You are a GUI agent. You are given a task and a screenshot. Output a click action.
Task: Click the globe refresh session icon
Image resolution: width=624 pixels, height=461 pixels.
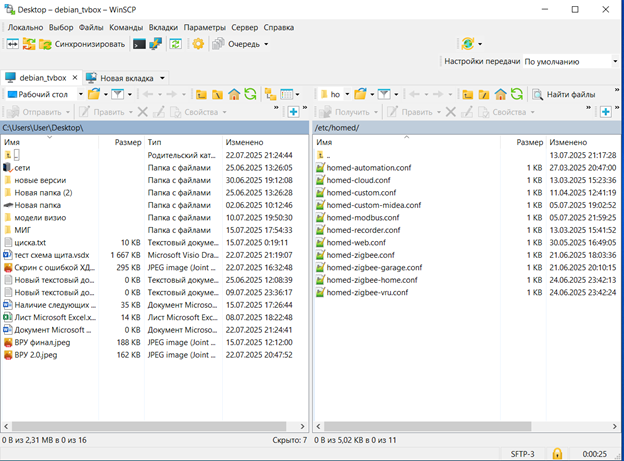pos(468,43)
